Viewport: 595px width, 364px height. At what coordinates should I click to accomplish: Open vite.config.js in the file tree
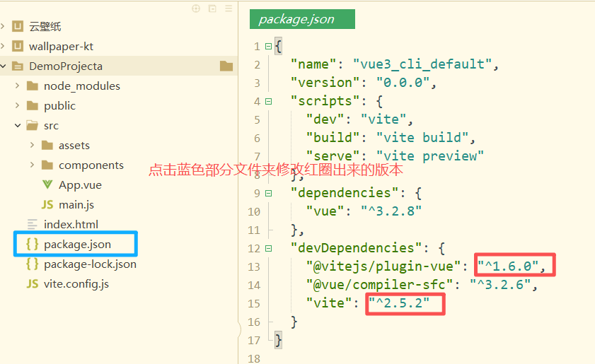pos(76,284)
